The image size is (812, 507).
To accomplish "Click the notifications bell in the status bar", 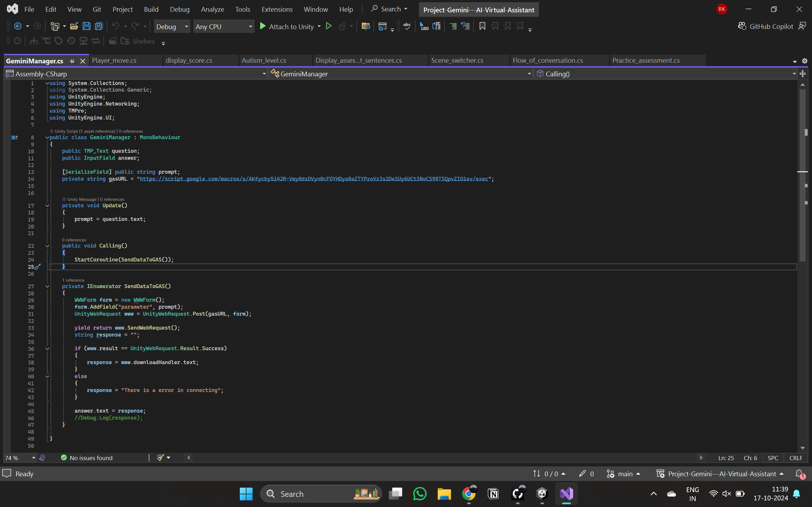I will 799,473.
